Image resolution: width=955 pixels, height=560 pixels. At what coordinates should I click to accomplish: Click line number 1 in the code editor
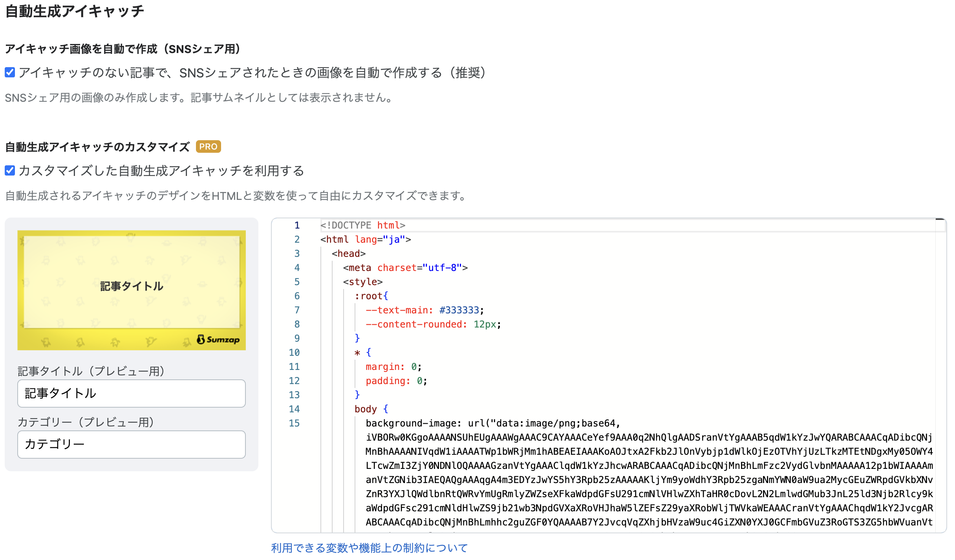[297, 225]
